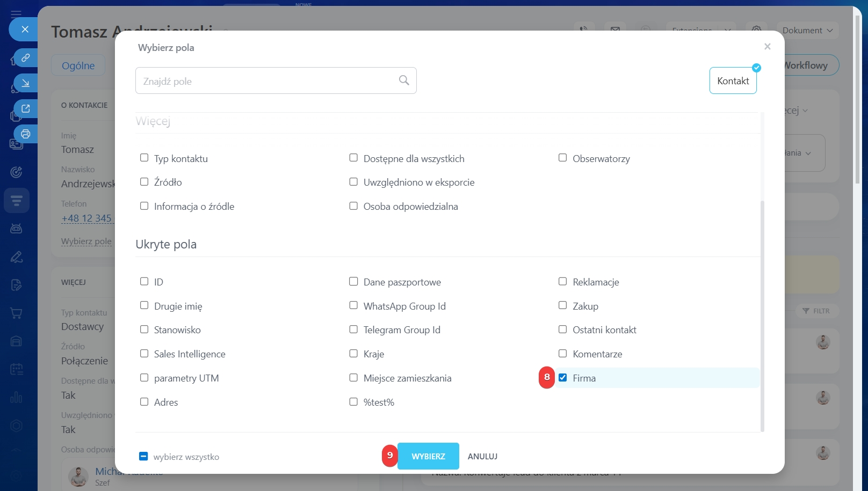Open the CRM funnel icon in sidebar
The height and width of the screenshot is (491, 868).
(x=17, y=201)
